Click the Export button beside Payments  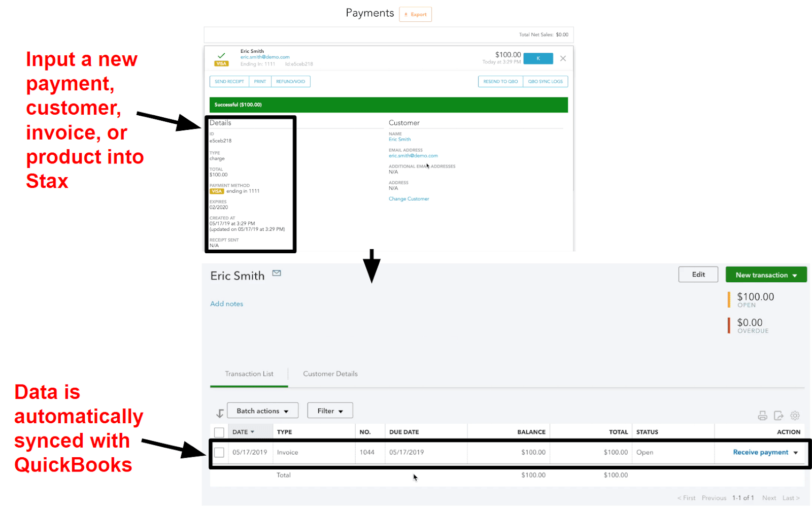click(x=415, y=14)
